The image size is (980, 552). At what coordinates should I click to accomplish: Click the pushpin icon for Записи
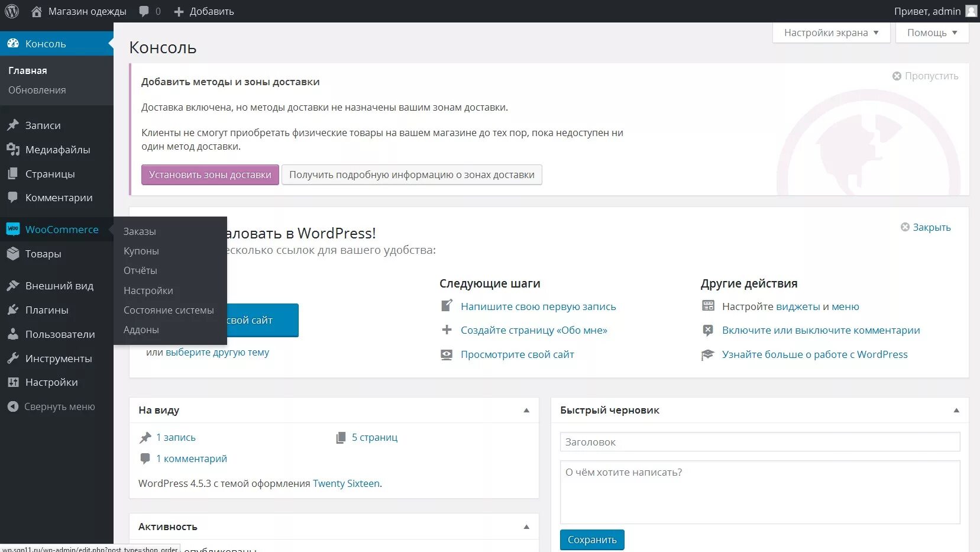coord(13,125)
